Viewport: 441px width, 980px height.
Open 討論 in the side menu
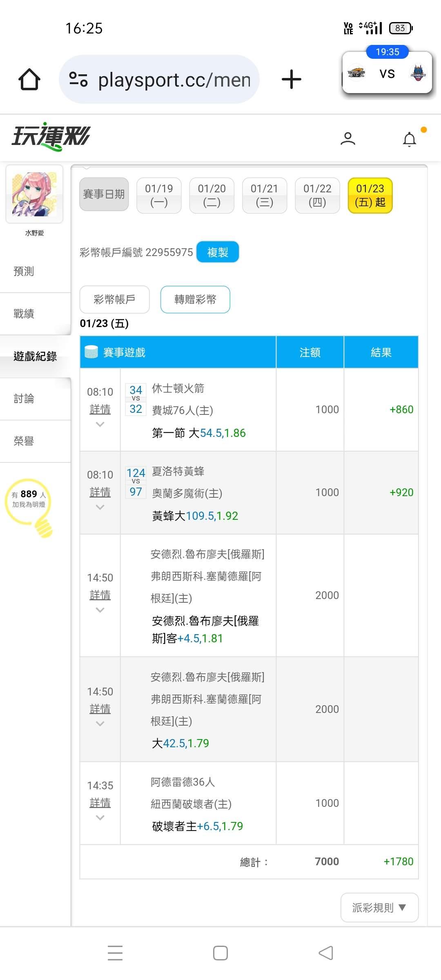click(24, 399)
